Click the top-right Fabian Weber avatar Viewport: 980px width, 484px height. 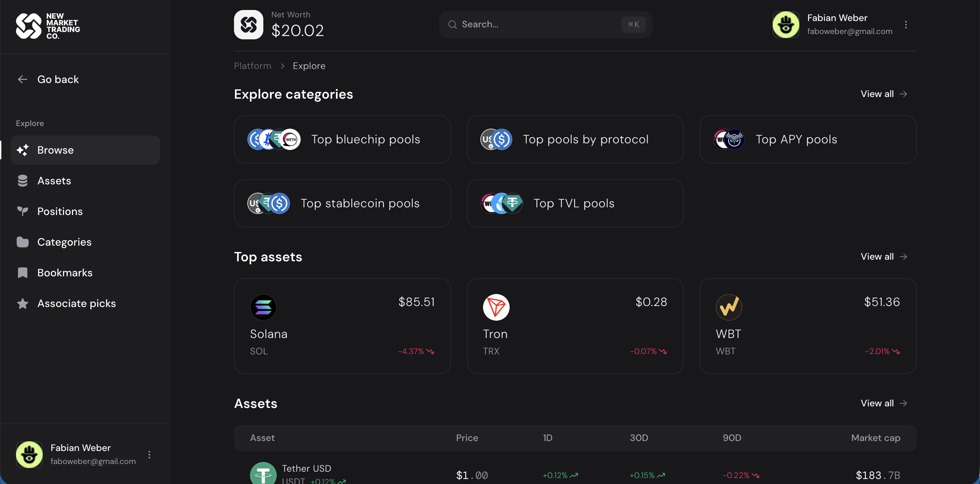[x=786, y=25]
